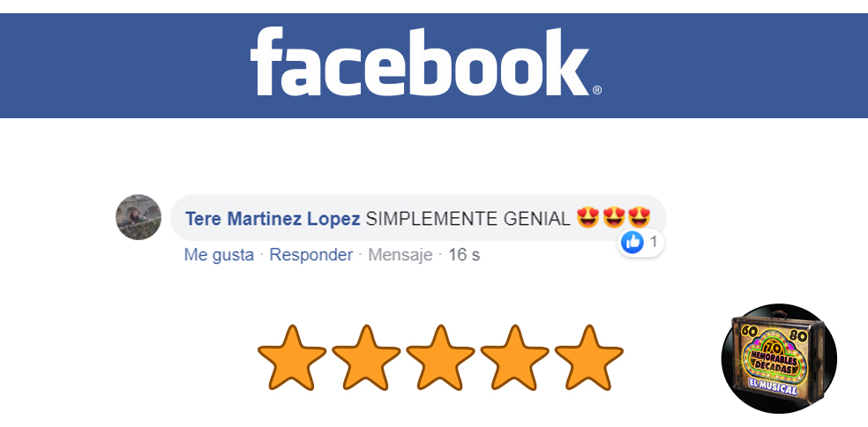Image resolution: width=868 pixels, height=427 pixels.
Task: Open the Tere Martinez Lopez profile link
Action: pyautogui.click(x=273, y=219)
